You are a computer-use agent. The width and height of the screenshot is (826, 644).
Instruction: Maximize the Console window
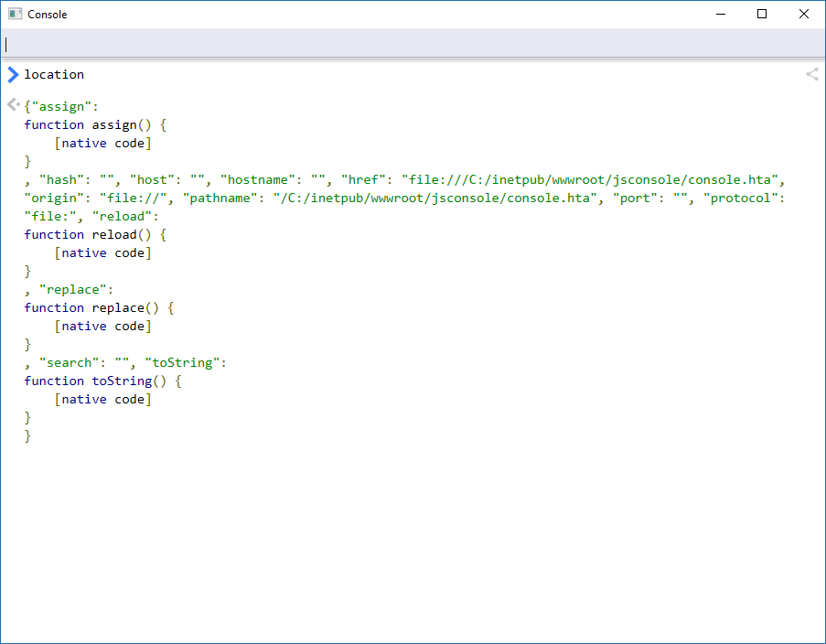pyautogui.click(x=762, y=14)
